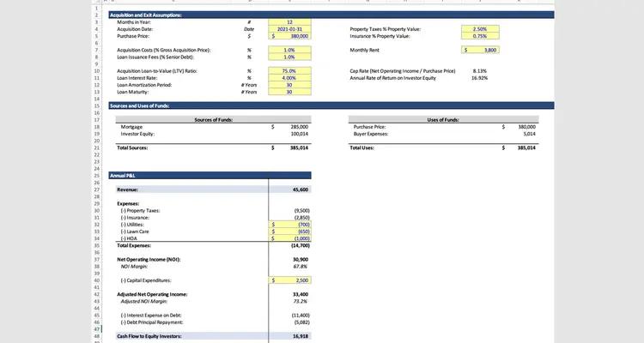This screenshot has height=343, width=644.
Task: Click the Lawn Care input (650)
Action: pyautogui.click(x=289, y=232)
